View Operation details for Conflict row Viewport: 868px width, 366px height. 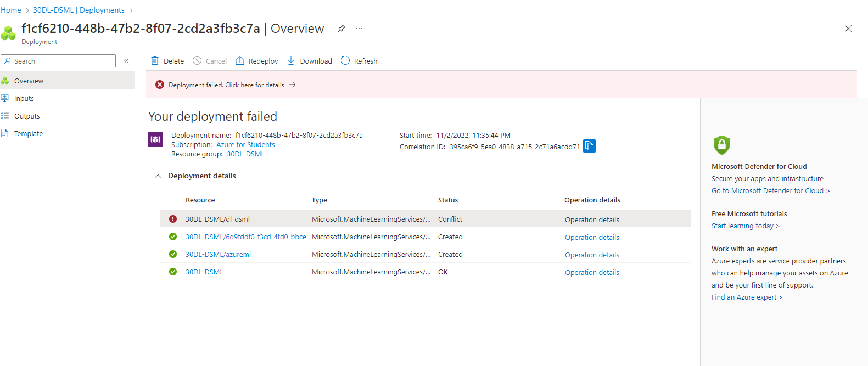[x=592, y=219]
